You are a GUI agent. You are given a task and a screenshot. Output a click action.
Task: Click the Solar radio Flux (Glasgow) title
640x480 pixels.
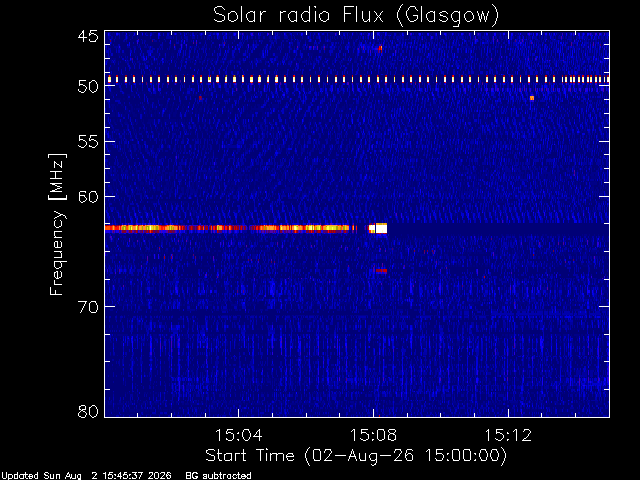click(x=356, y=16)
